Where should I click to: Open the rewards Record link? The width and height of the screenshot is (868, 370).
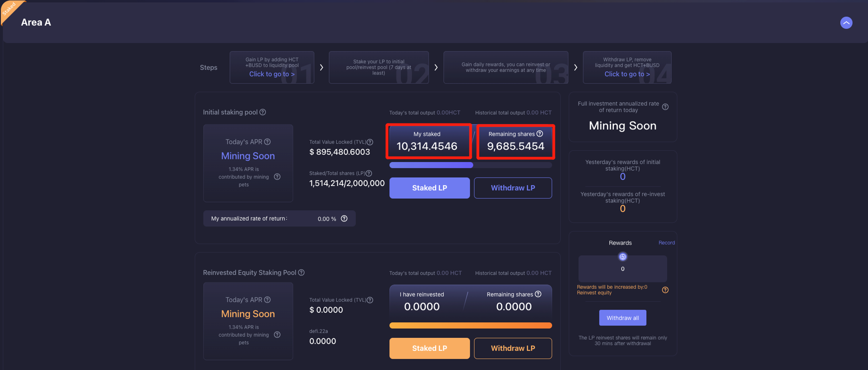click(x=666, y=243)
